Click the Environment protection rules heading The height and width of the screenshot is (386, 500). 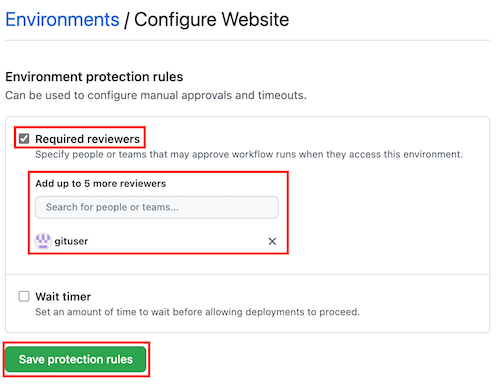[x=94, y=77]
